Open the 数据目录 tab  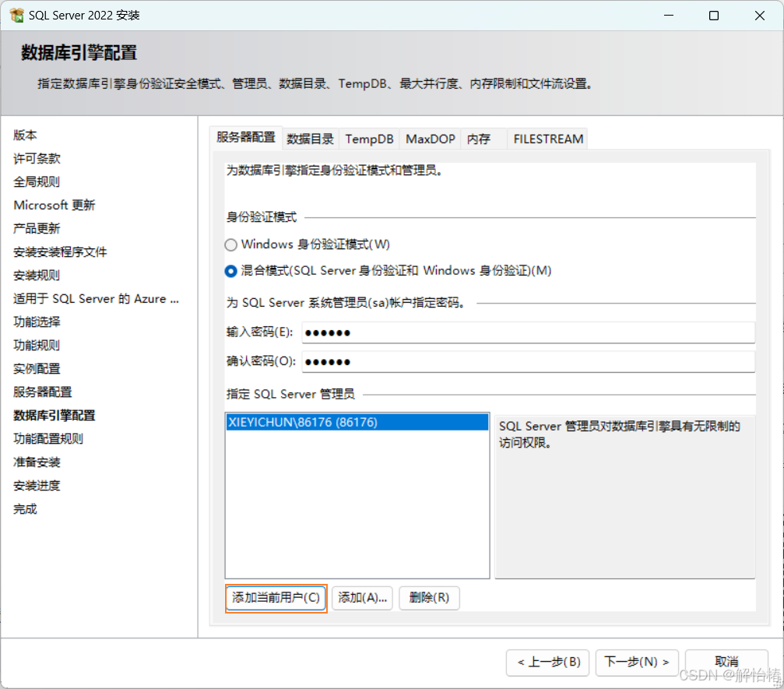(310, 139)
